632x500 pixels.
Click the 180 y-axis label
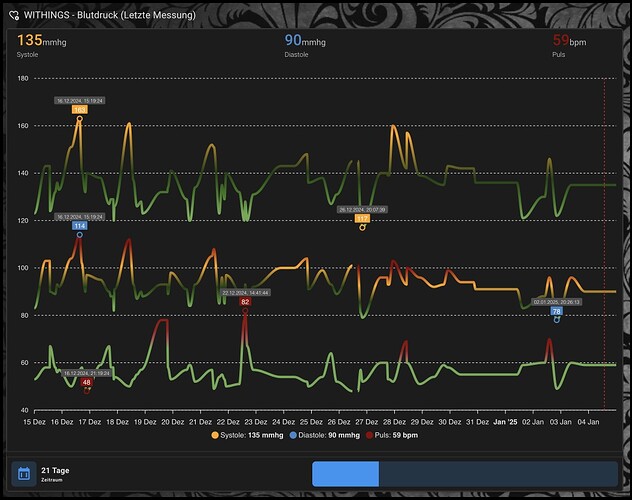click(x=23, y=78)
